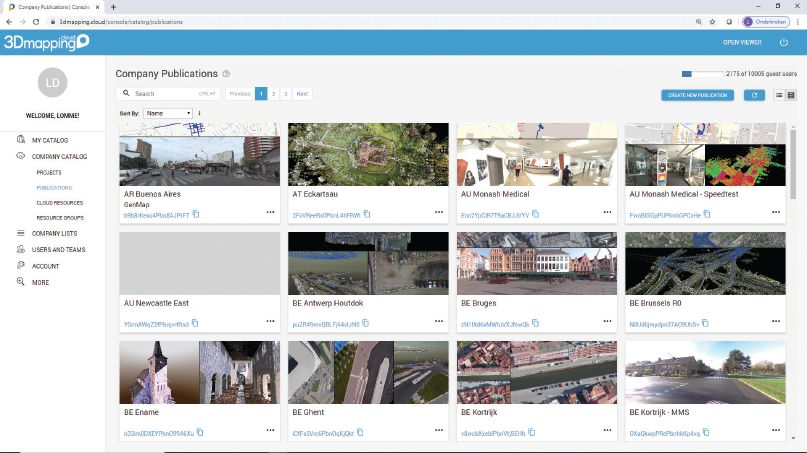Image resolution: width=807 pixels, height=453 pixels.
Task: Open the help icon beside Company Publications
Action: click(x=227, y=74)
